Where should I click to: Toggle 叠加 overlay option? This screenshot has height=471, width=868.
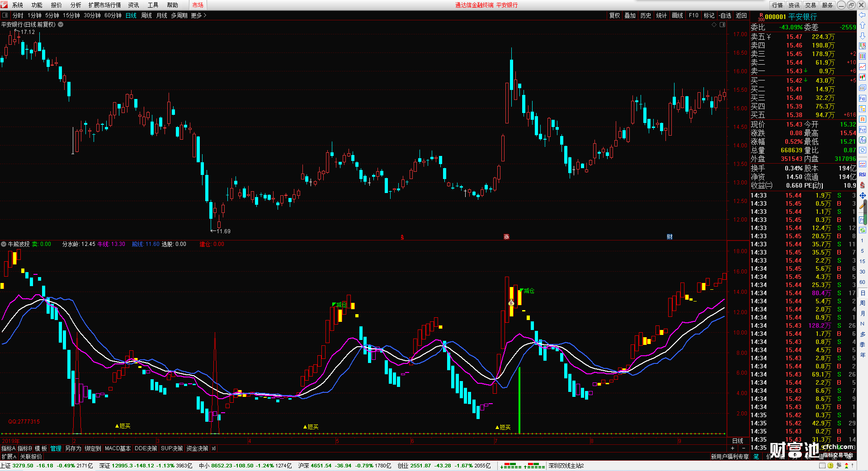tap(630, 15)
